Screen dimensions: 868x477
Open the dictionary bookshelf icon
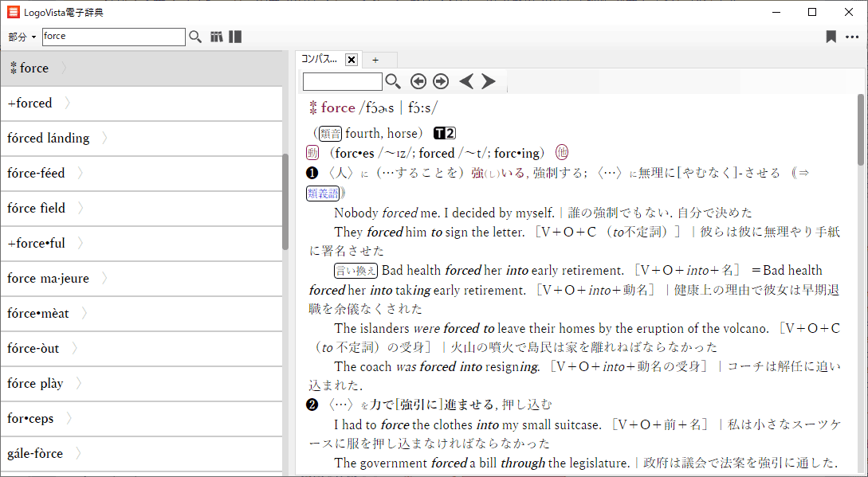(x=217, y=37)
